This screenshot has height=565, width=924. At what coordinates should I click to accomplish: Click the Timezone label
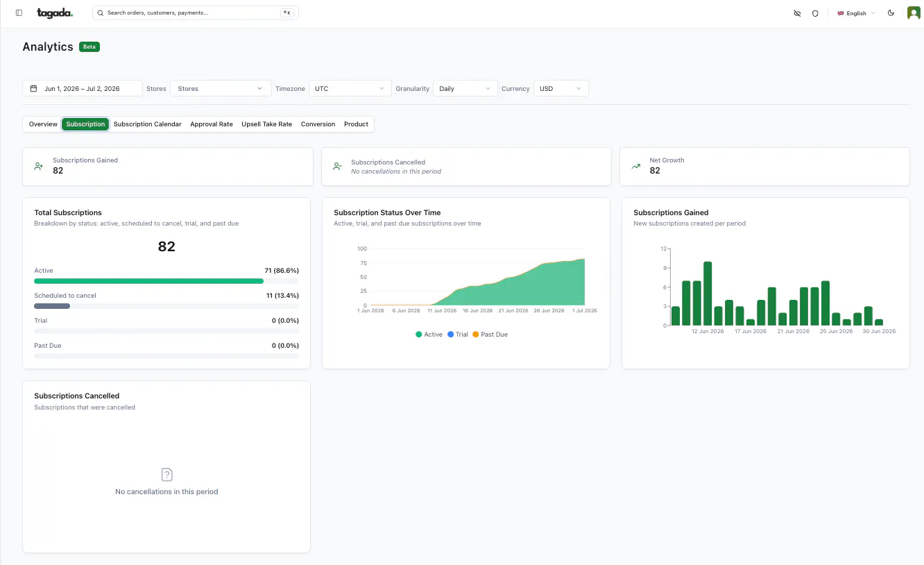click(x=290, y=89)
